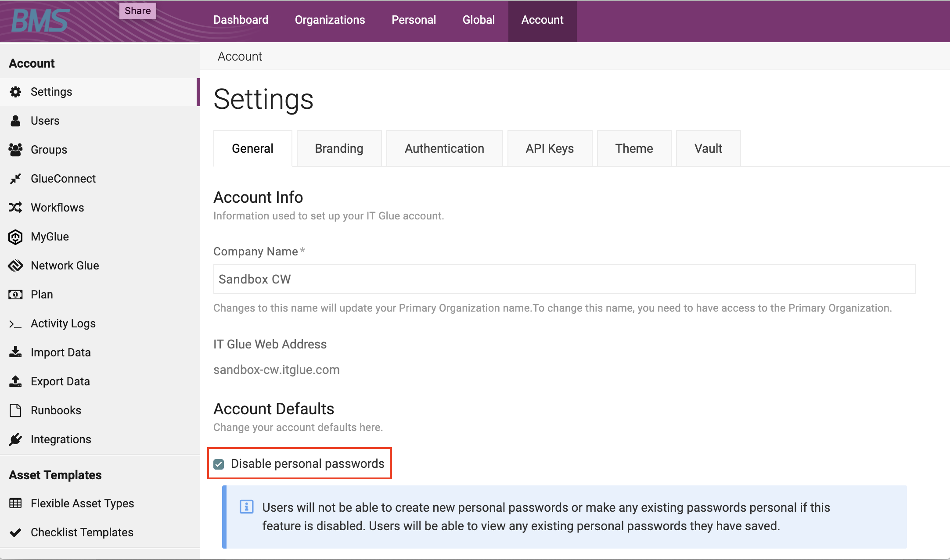
Task: Open MyGlue in the sidebar
Action: pyautogui.click(x=100, y=237)
